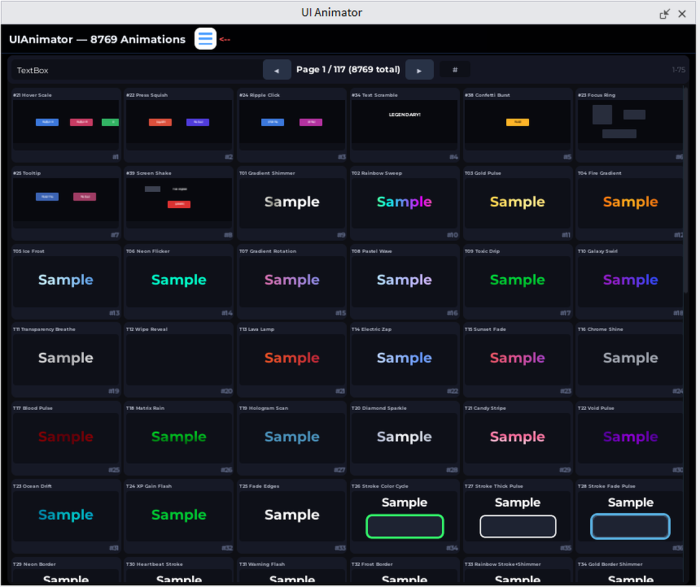Image resolution: width=700 pixels, height=587 pixels.
Task: Open the T17 Blood Pulse sample
Action: tap(66, 437)
